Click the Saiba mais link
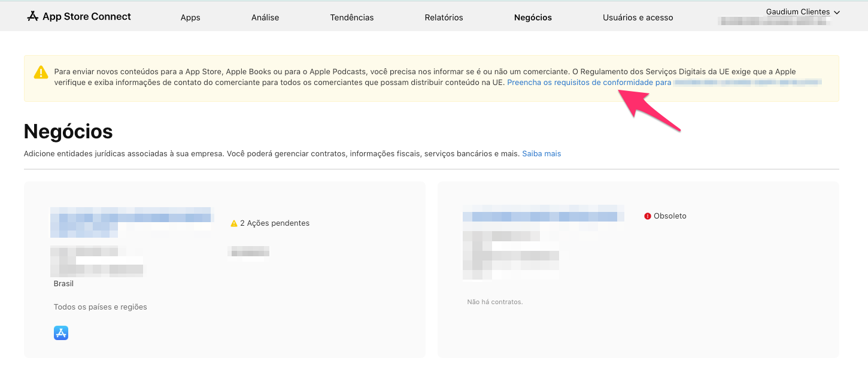This screenshot has width=868, height=376. (541, 154)
